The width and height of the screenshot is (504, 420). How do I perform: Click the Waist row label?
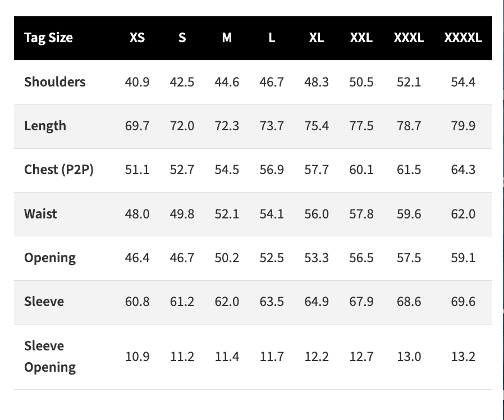click(x=40, y=214)
